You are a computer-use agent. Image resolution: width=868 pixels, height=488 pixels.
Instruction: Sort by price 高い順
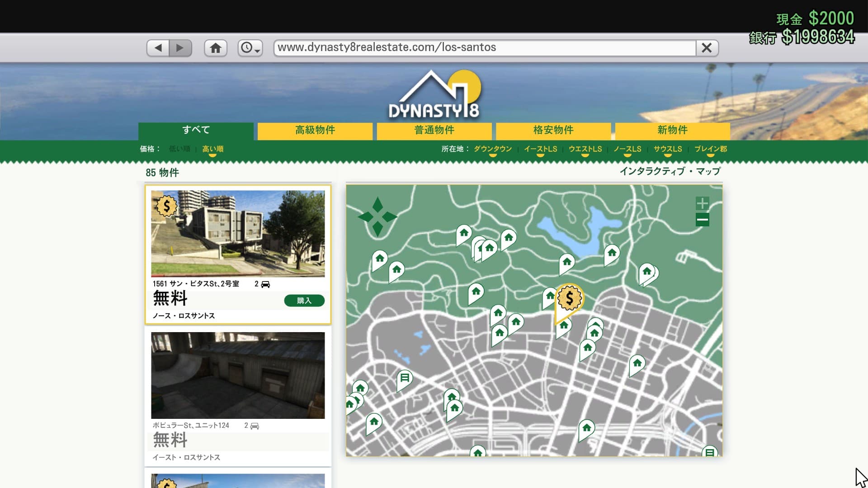tap(212, 149)
